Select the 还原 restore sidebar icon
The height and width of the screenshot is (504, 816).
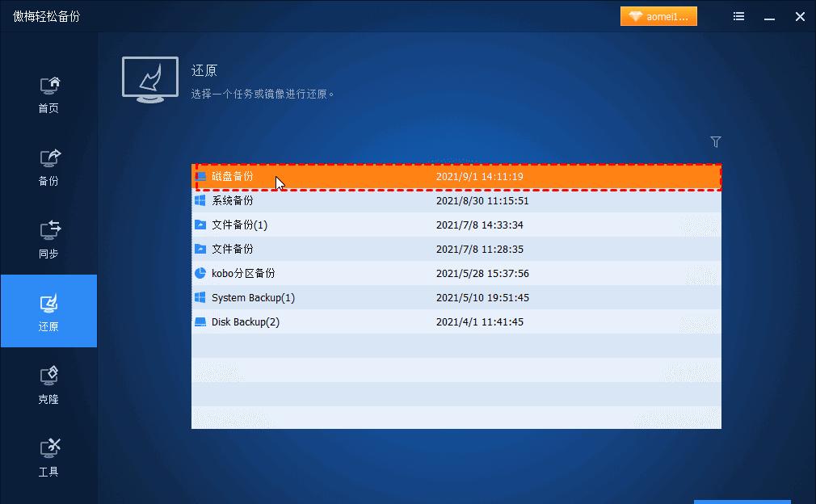pos(49,304)
